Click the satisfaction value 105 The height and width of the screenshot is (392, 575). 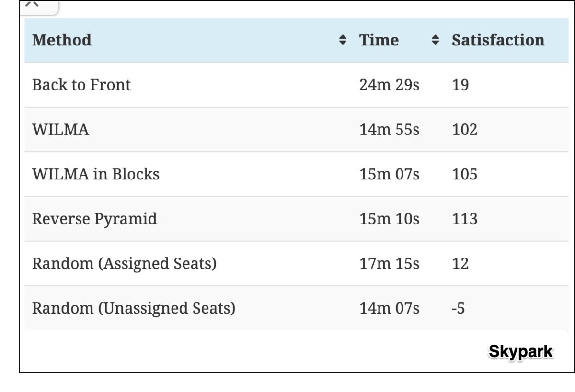(x=465, y=174)
